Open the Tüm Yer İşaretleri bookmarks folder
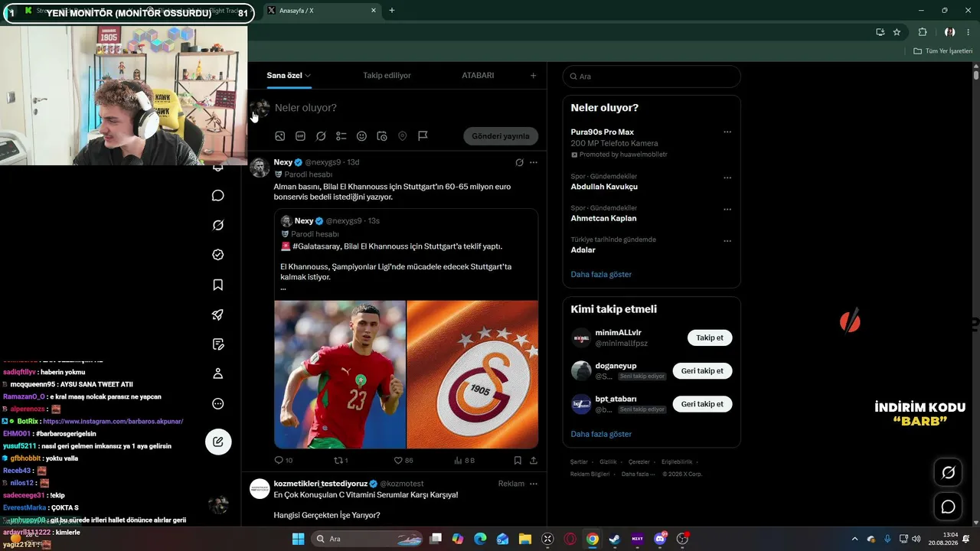 943,51
